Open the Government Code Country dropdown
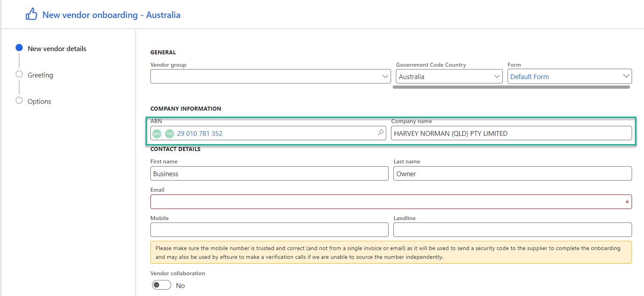This screenshot has height=296, width=644. click(449, 76)
